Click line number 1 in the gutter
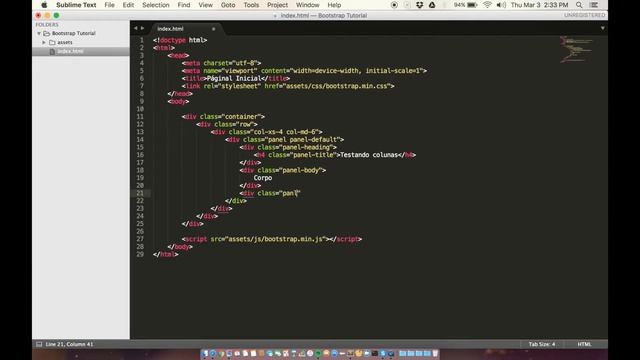The height and width of the screenshot is (360, 640). [x=142, y=40]
